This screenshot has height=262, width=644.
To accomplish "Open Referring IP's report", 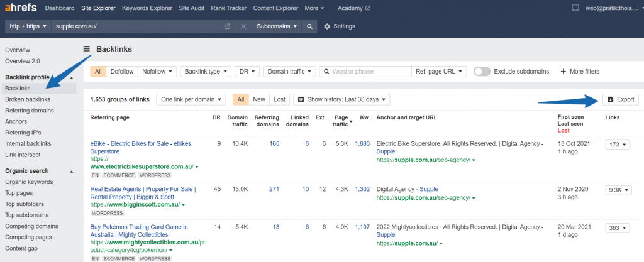I will click(x=23, y=133).
